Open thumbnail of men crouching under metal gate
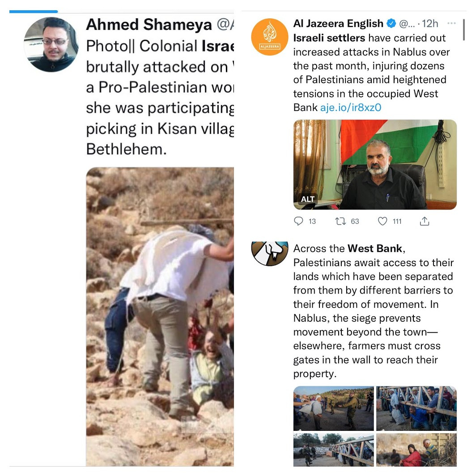Viewport: 476px width, 476px height. 416,408
